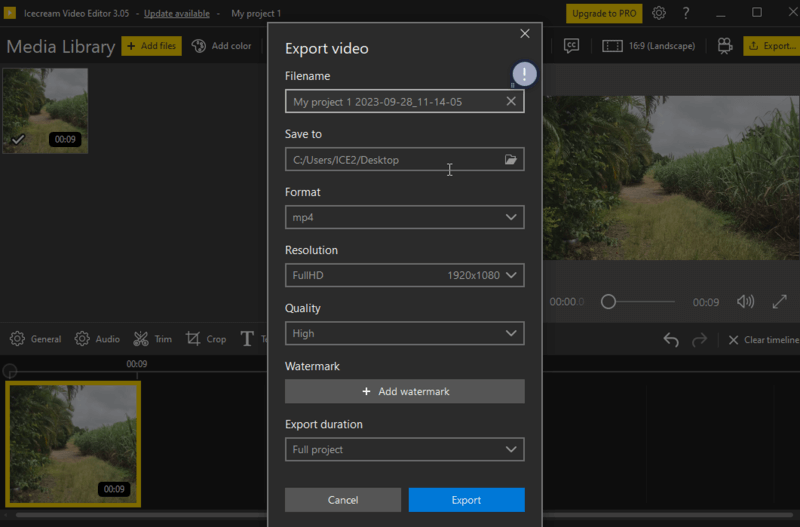This screenshot has width=800, height=527.
Task: Select the Crop tool
Action: (206, 339)
